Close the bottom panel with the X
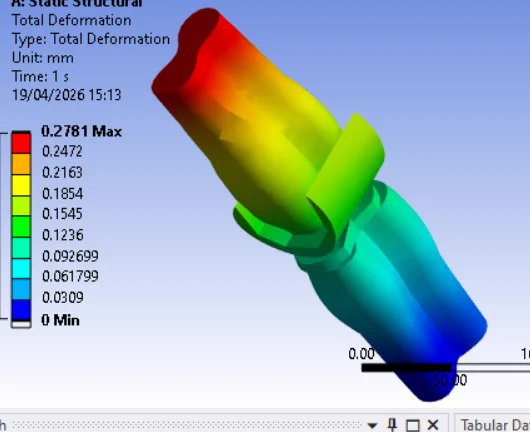 [x=433, y=425]
